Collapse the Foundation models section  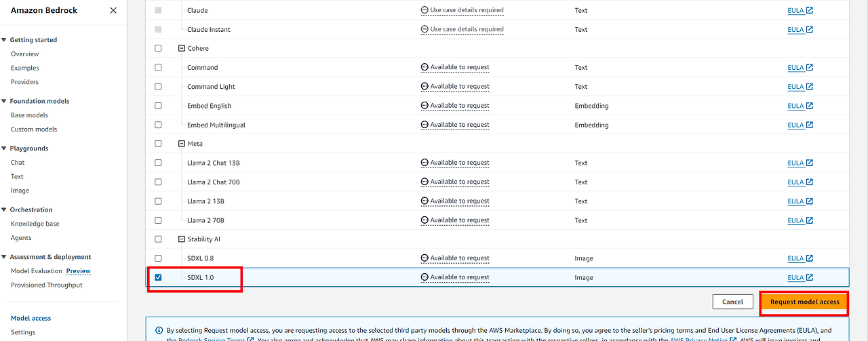[4, 101]
